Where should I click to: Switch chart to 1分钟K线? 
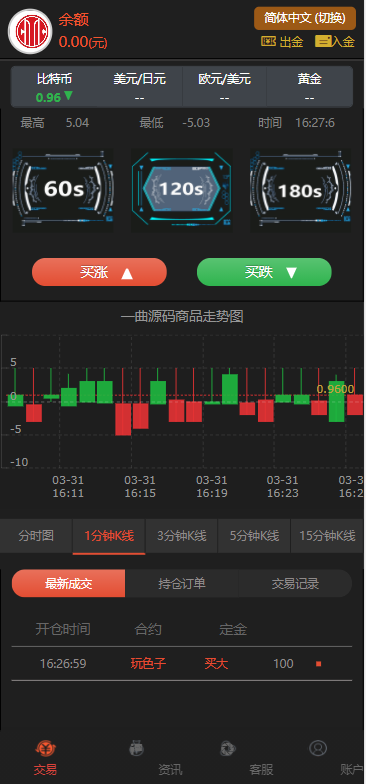click(x=109, y=536)
